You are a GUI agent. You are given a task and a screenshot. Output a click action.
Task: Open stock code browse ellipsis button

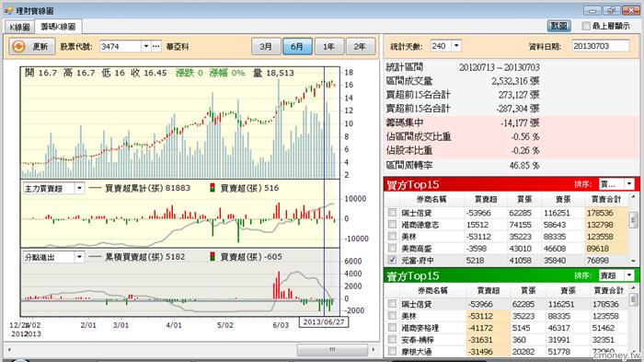click(x=156, y=46)
